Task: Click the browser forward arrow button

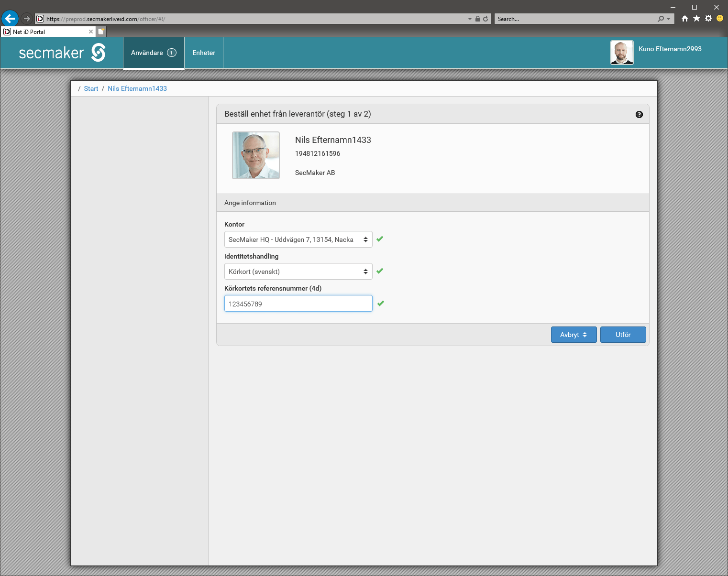Action: pos(27,19)
